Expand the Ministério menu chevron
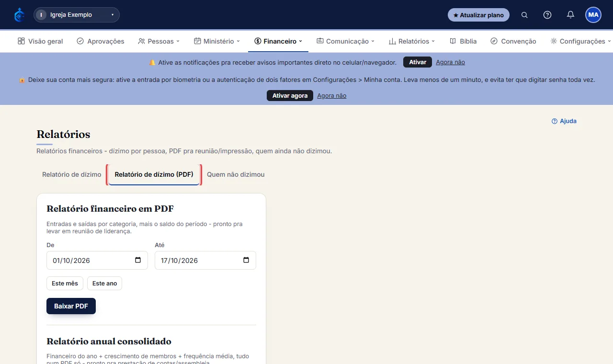This screenshot has width=613, height=364. tap(238, 41)
